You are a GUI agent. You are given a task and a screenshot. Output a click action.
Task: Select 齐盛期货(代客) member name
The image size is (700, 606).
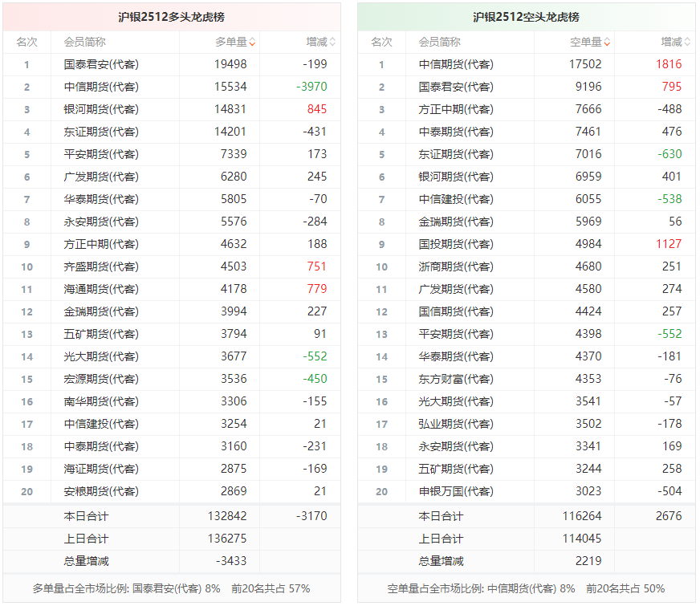101,266
